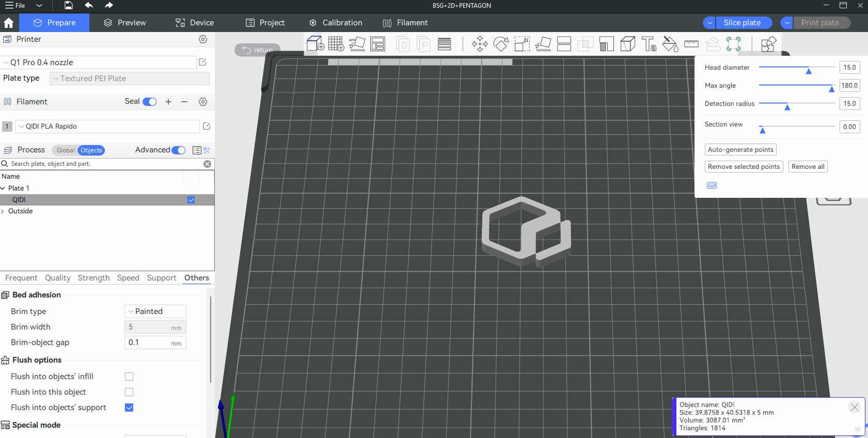Select the Rotate tool
The width and height of the screenshot is (868, 438).
[501, 44]
